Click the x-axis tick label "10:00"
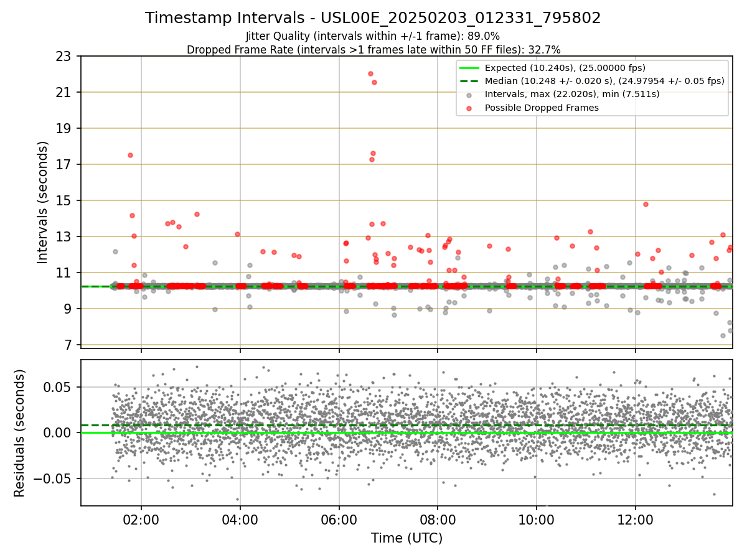 [537, 521]
